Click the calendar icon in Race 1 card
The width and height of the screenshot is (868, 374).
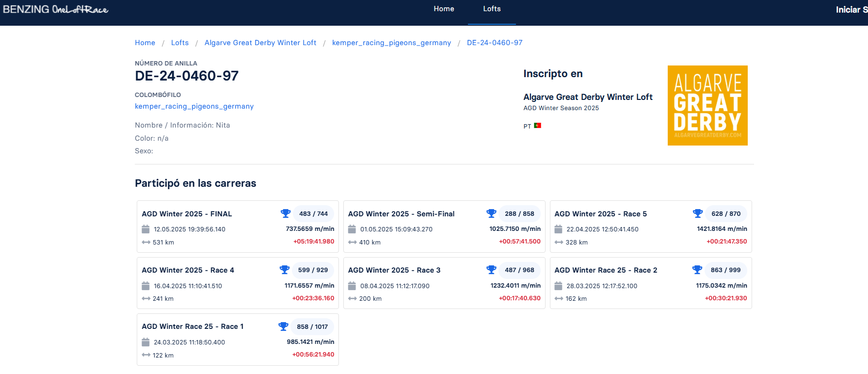coord(145,342)
